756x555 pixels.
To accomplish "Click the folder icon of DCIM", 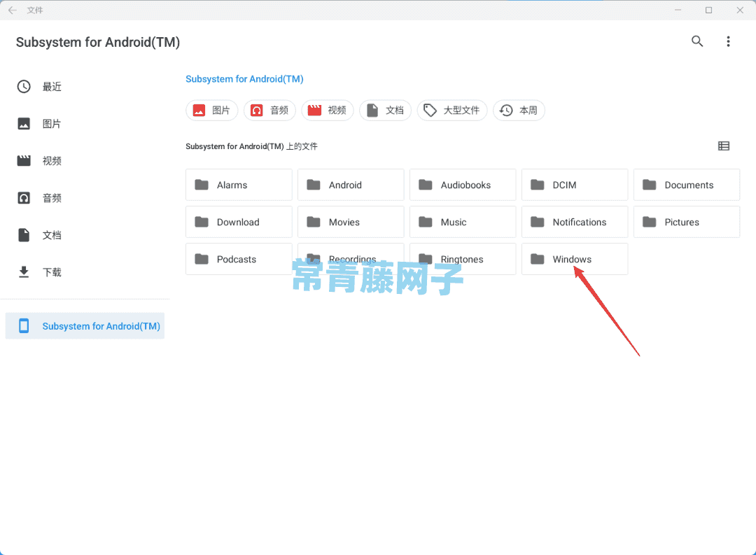I will 537,185.
